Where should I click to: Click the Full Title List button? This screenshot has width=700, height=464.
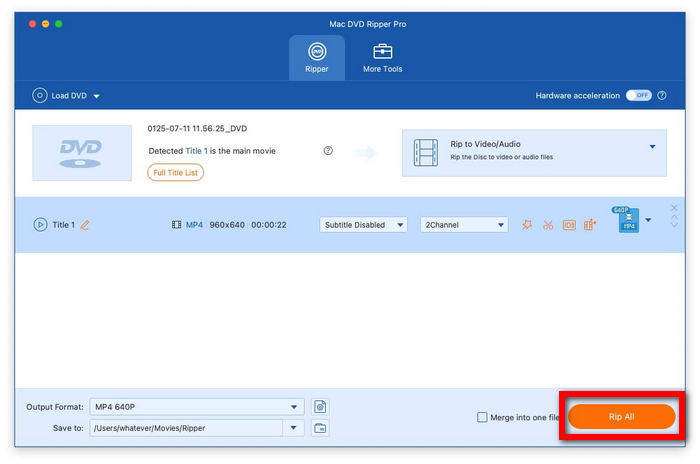click(x=175, y=172)
